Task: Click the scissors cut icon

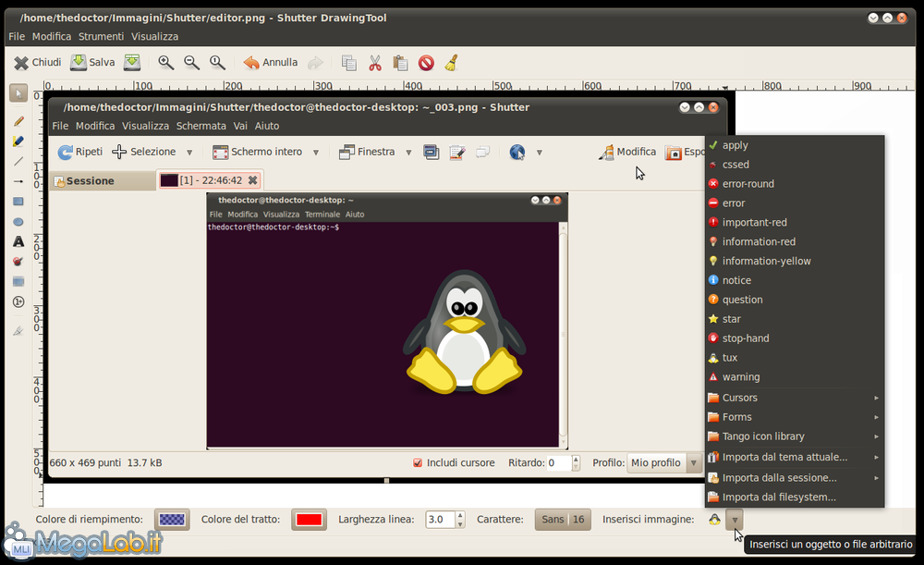Action: [375, 63]
